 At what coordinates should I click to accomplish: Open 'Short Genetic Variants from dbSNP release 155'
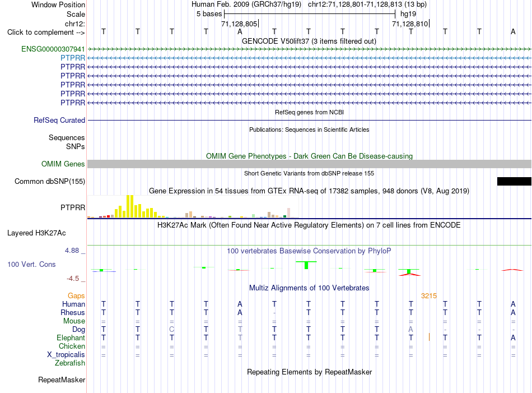point(309,173)
